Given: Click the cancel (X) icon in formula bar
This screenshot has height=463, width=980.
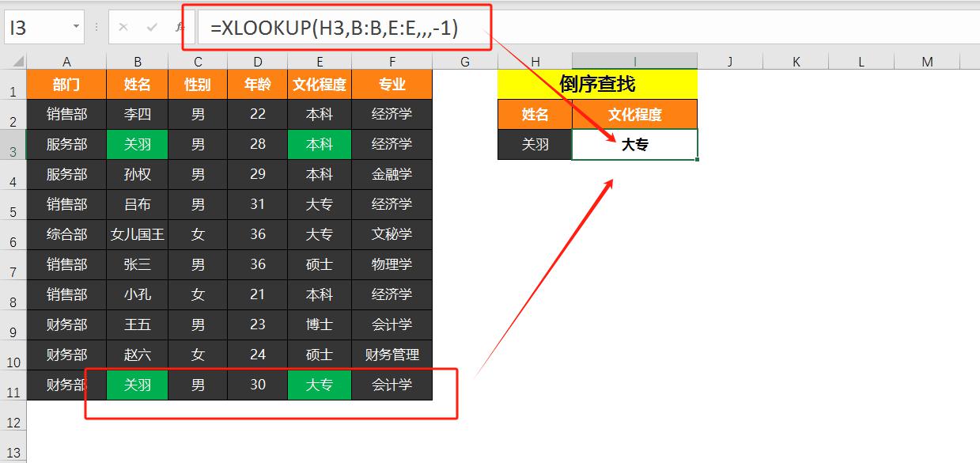Looking at the screenshot, I should [x=123, y=28].
